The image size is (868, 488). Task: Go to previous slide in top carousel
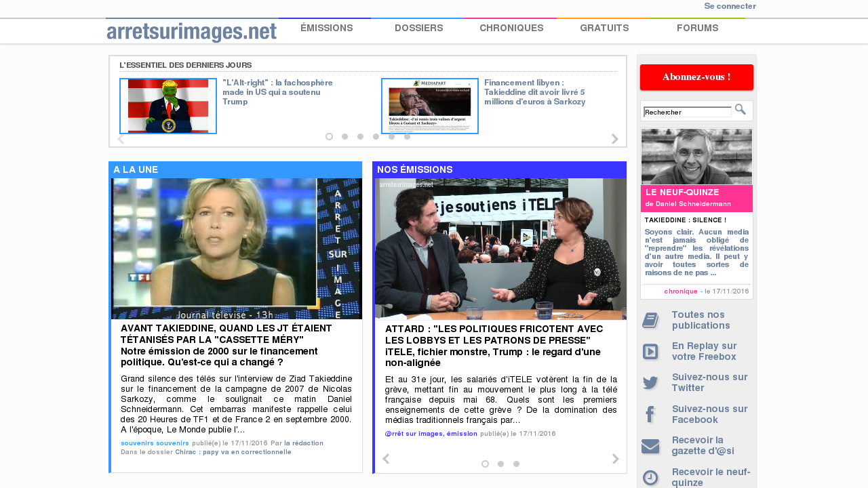tap(121, 139)
